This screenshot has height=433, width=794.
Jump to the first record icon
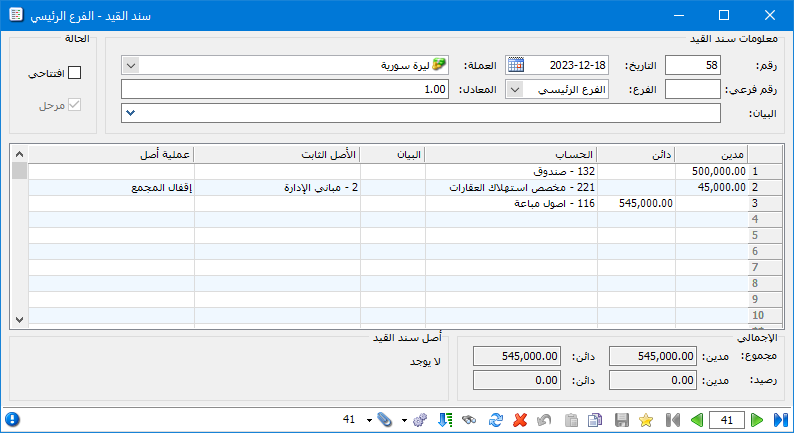673,420
